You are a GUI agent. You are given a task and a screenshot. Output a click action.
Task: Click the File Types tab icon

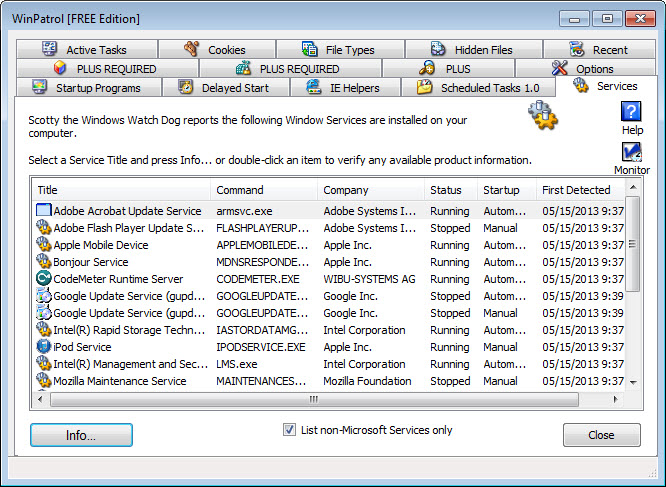[x=310, y=49]
